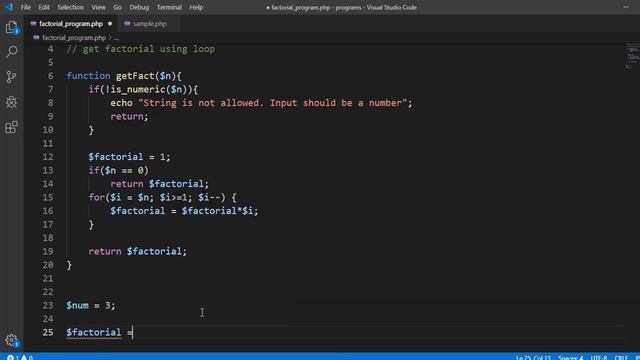Viewport: 640px width, 360px height.
Task: Click the closing brace on line 20
Action: click(69, 265)
